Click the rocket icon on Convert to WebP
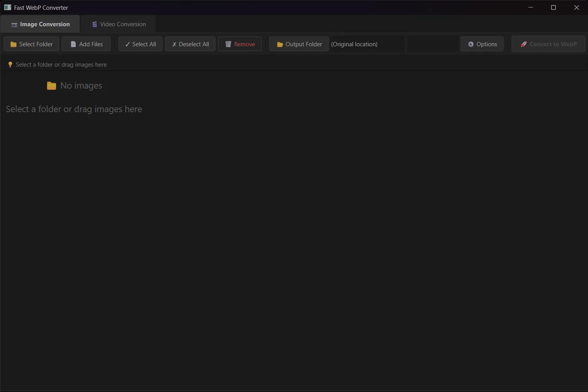The height and width of the screenshot is (392, 588). tap(523, 44)
